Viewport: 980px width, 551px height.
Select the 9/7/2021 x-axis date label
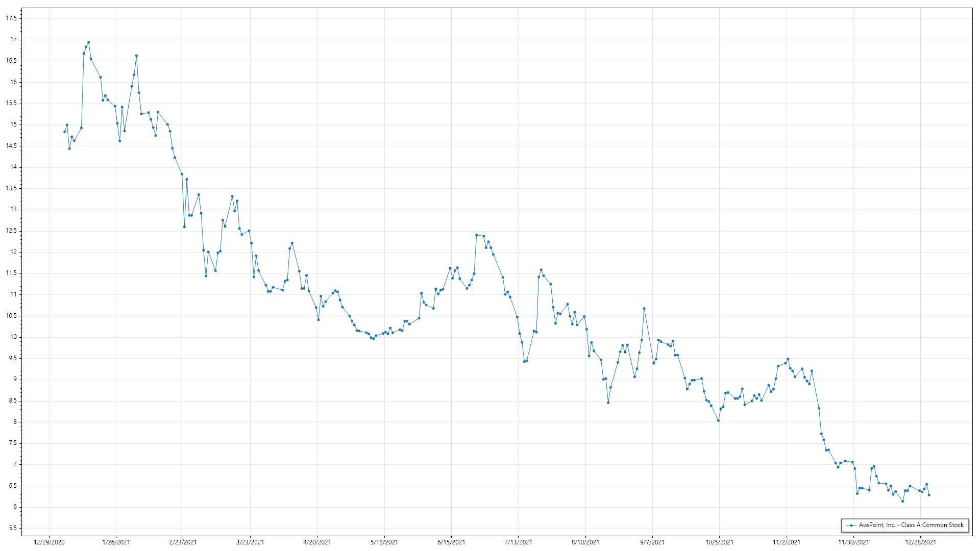click(652, 542)
